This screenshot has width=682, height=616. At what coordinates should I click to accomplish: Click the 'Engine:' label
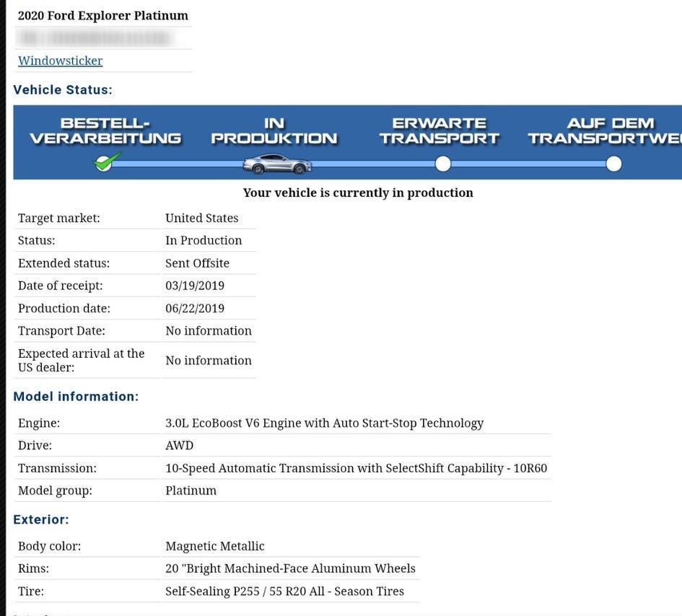pyautogui.click(x=39, y=423)
